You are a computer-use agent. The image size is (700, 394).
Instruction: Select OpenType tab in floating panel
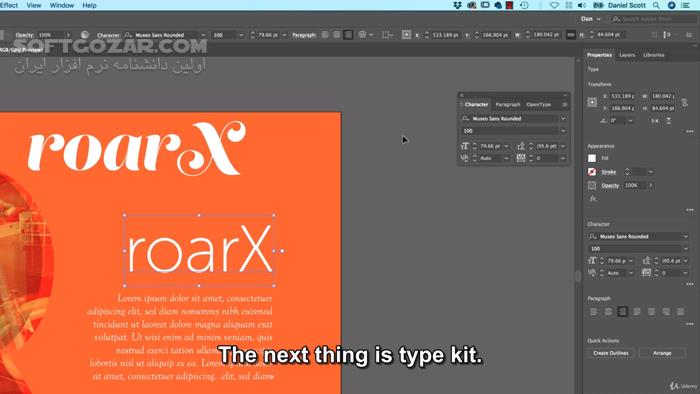[x=538, y=104]
